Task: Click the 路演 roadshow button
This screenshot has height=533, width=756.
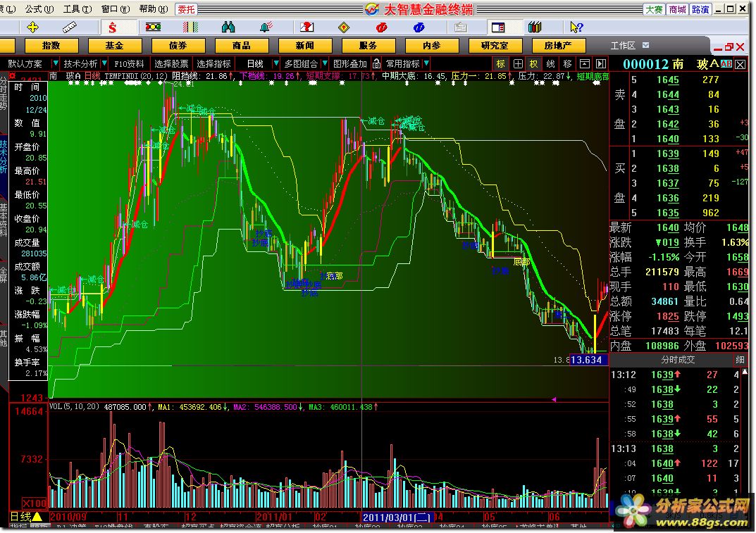Action: tap(700, 9)
